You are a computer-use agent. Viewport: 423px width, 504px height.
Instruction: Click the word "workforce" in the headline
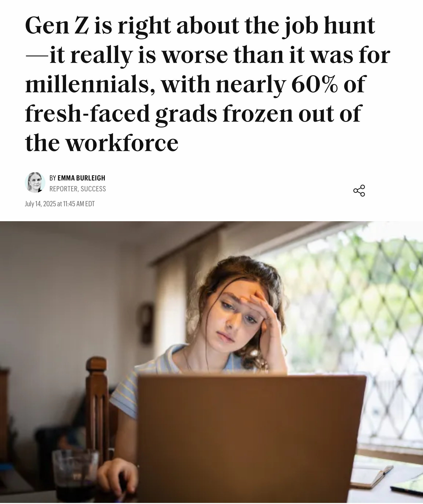(x=123, y=143)
